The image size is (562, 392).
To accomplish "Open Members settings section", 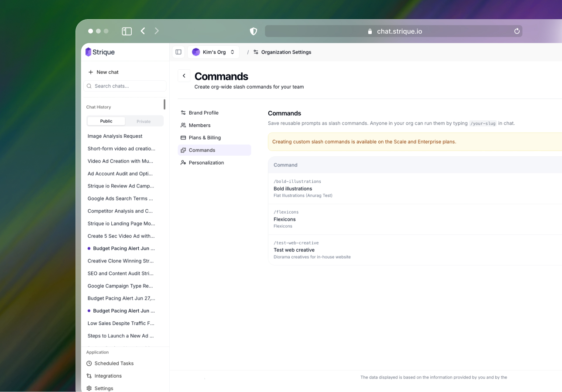I will (214, 125).
